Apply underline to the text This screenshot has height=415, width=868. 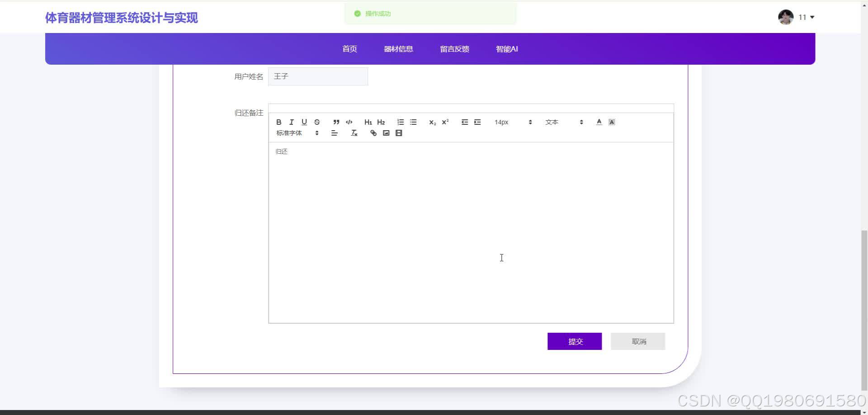tap(304, 122)
